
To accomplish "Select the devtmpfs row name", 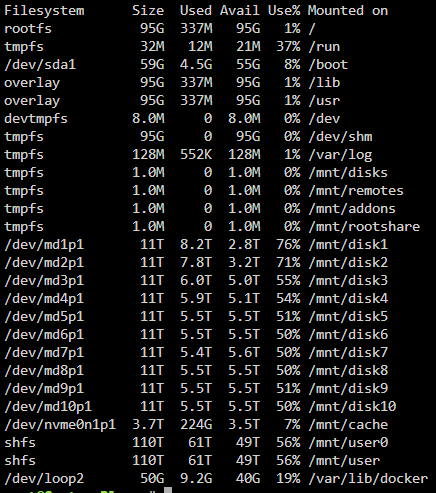I will pos(36,119).
